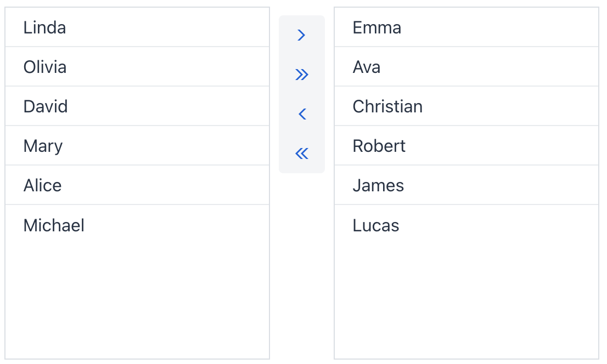Highlight James in the right list

coord(378,185)
